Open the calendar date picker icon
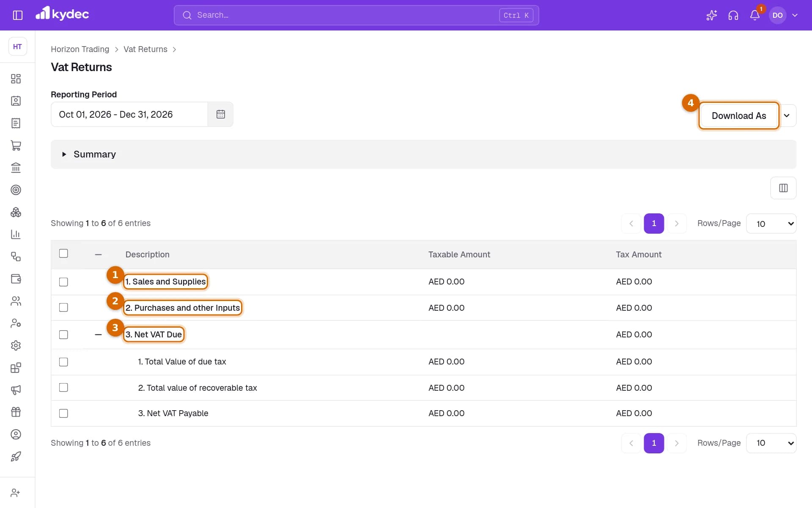812x508 pixels. coord(220,114)
